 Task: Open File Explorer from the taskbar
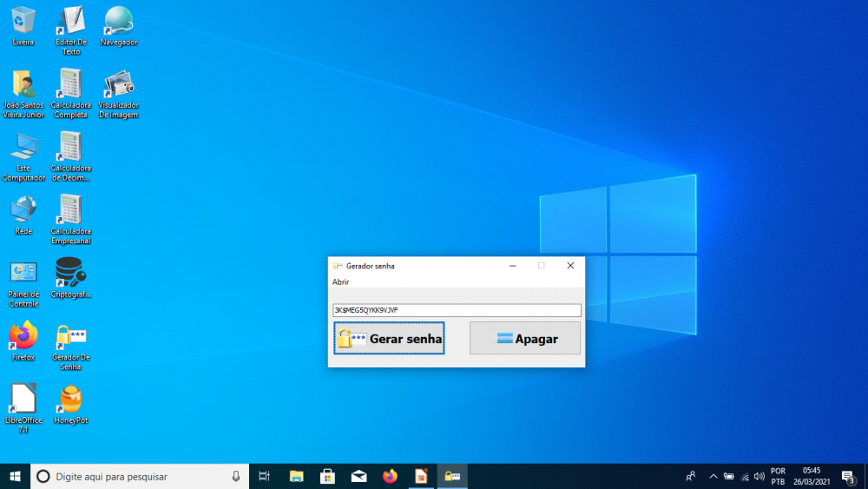[297, 476]
